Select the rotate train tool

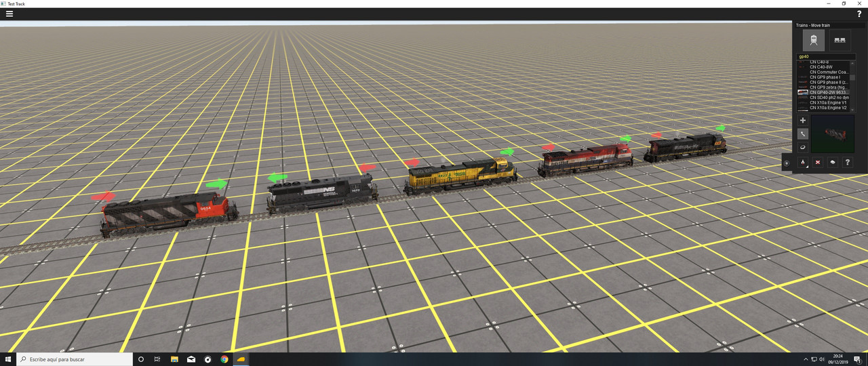point(803,147)
